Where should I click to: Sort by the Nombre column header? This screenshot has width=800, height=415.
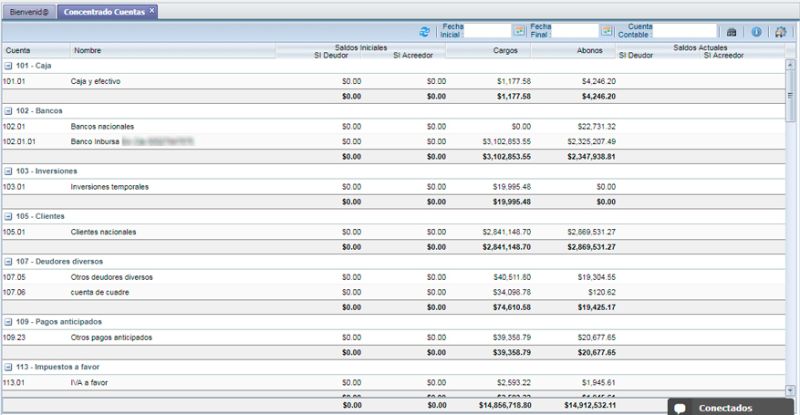point(88,50)
